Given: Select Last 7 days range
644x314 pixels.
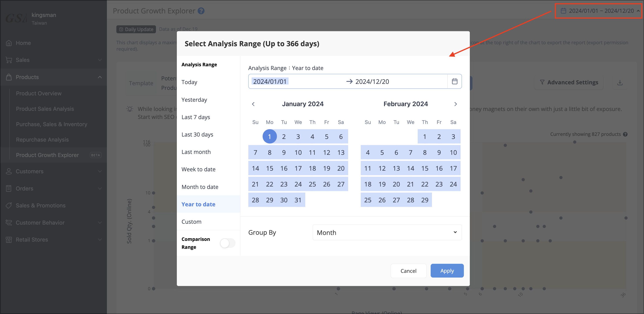Looking at the screenshot, I should pyautogui.click(x=208, y=117).
